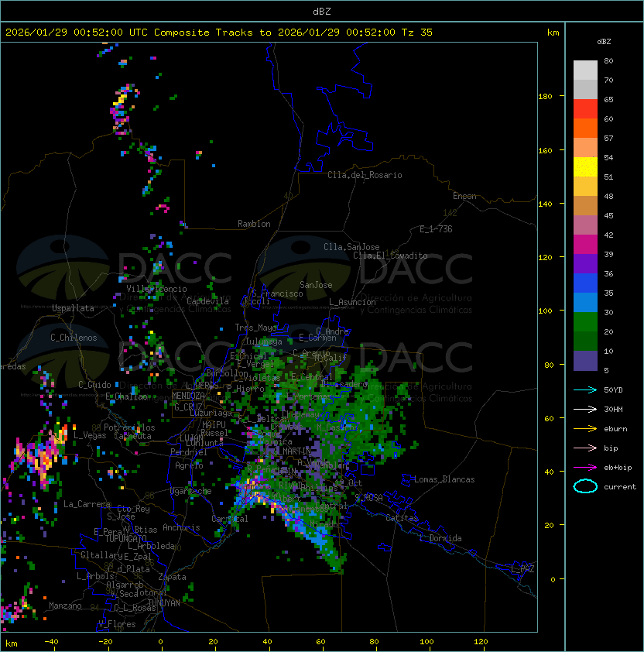Pick the magenta swatch below 42 dBZ
The width and height of the screenshot is (644, 652).
pyautogui.click(x=585, y=245)
